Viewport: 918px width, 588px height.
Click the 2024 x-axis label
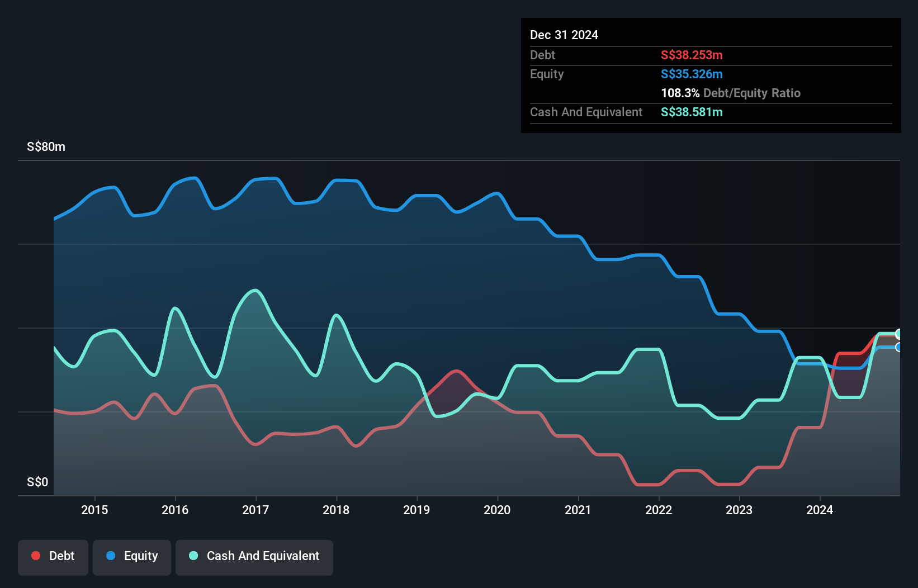click(x=819, y=510)
